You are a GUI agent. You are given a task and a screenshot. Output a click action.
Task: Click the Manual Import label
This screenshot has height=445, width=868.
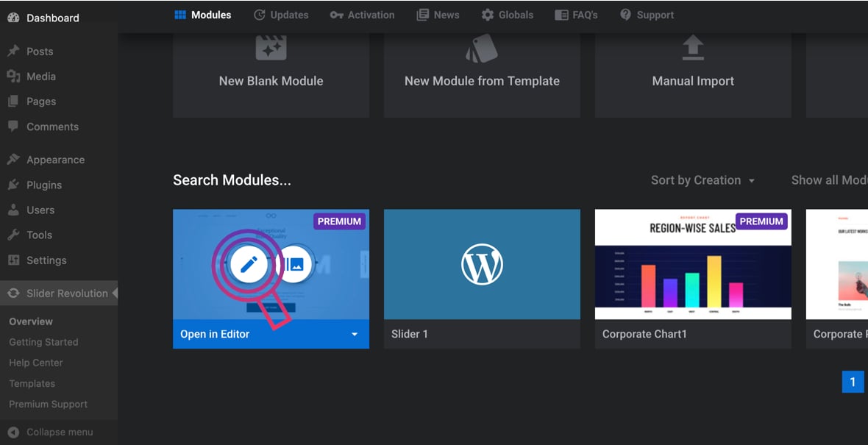click(x=692, y=81)
